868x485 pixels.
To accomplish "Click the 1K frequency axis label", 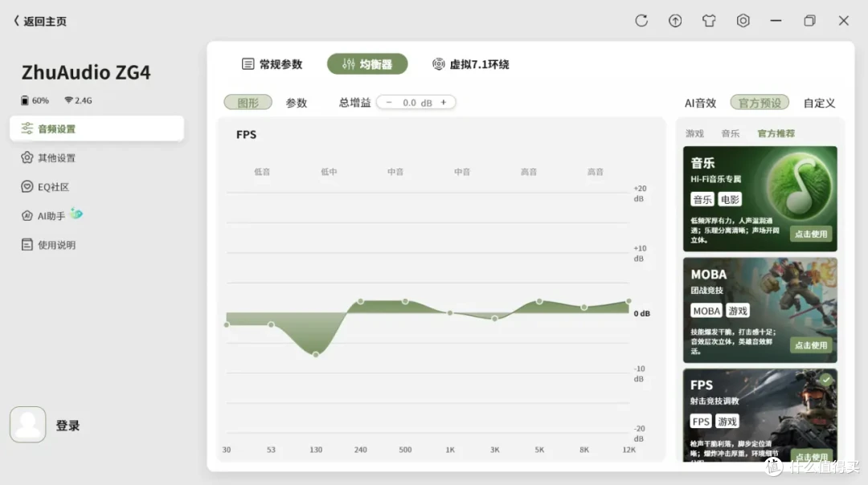I will pos(450,450).
